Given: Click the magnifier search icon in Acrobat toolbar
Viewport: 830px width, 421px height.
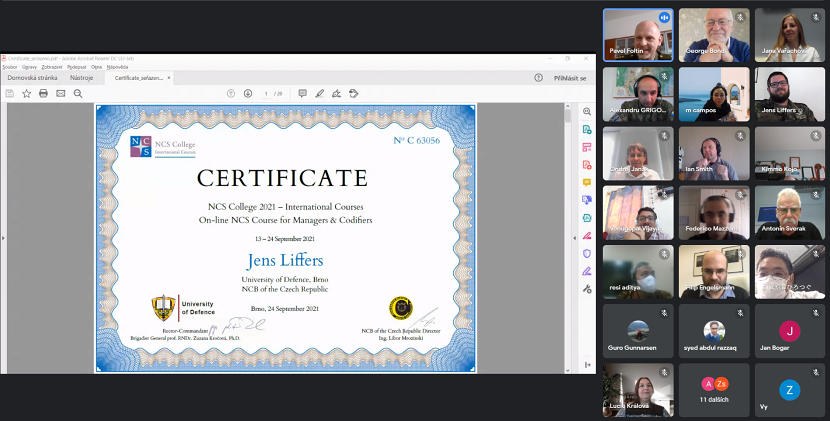Looking at the screenshot, I should (78, 94).
